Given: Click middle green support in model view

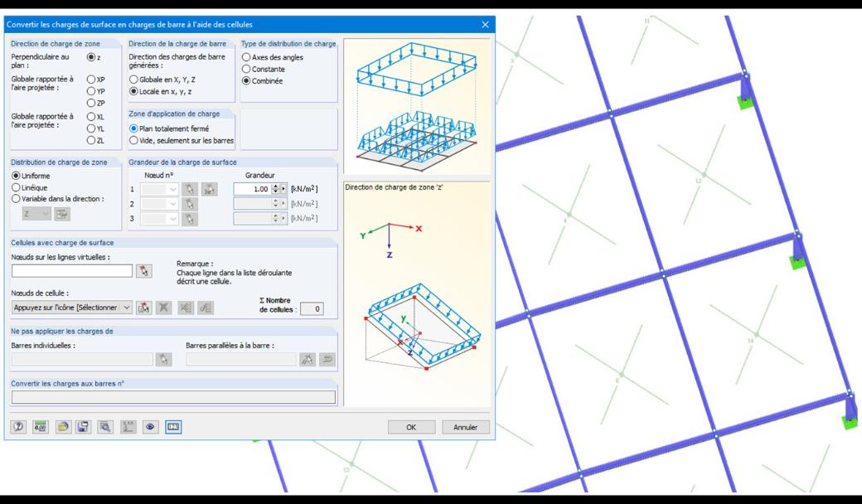Looking at the screenshot, I should [797, 262].
